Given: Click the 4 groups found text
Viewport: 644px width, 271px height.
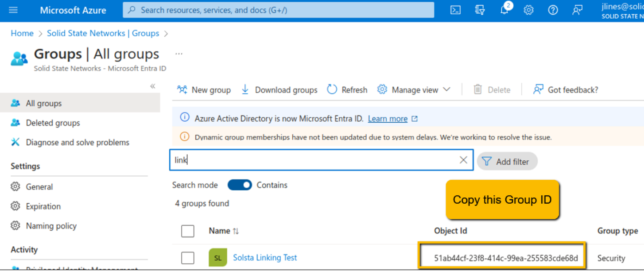Looking at the screenshot, I should click(202, 204).
